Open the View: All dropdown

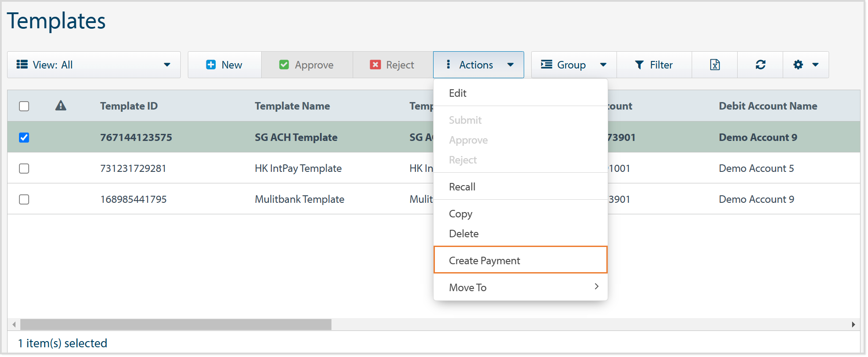click(94, 65)
